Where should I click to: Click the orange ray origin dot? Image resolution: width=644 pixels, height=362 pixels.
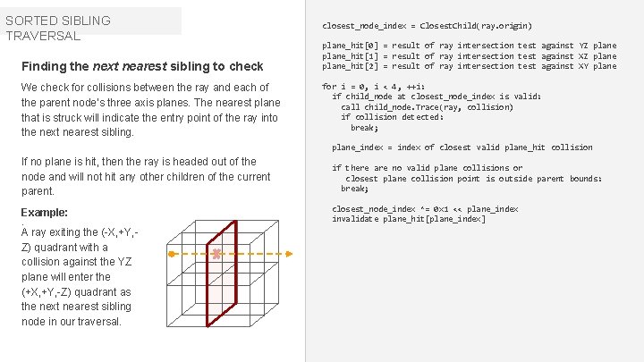[x=172, y=254]
